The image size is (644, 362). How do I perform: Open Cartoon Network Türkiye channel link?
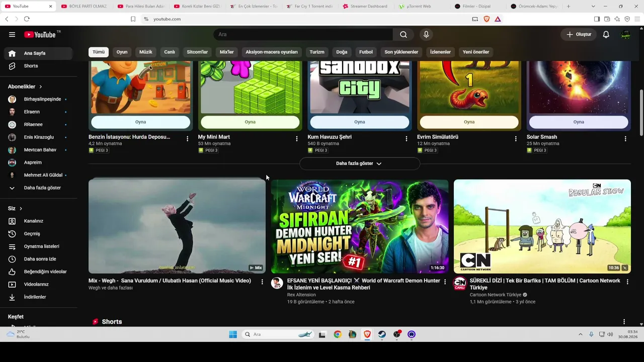(x=496, y=295)
